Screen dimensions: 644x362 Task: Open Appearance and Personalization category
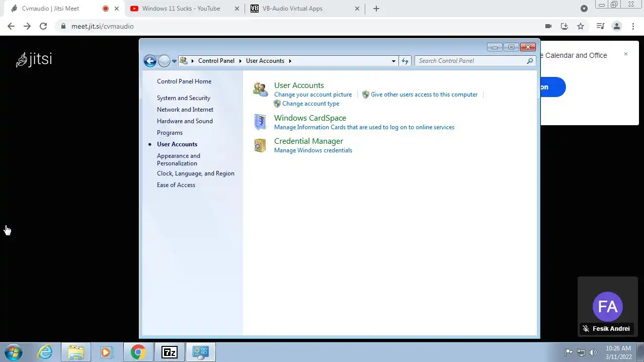pyautogui.click(x=179, y=159)
